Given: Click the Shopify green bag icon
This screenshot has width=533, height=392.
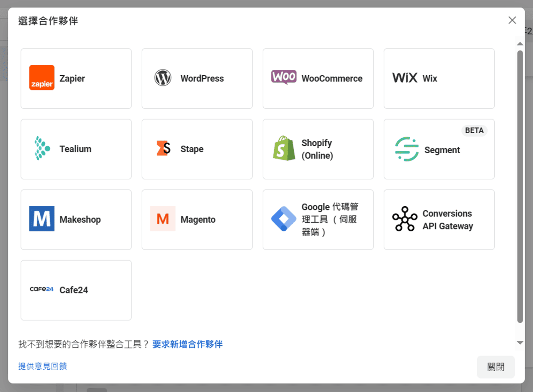Looking at the screenshot, I should 284,148.
